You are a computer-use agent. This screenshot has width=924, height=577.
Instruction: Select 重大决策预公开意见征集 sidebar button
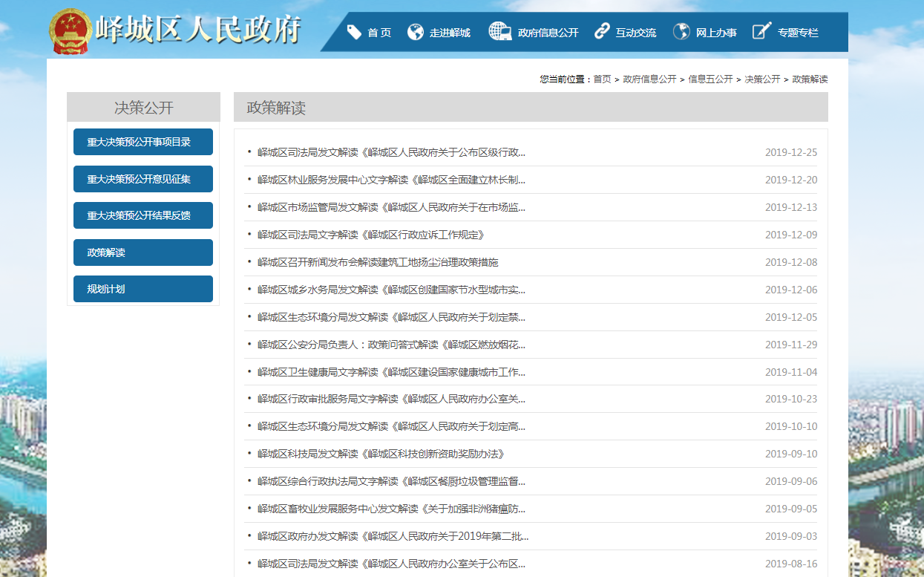coord(143,179)
